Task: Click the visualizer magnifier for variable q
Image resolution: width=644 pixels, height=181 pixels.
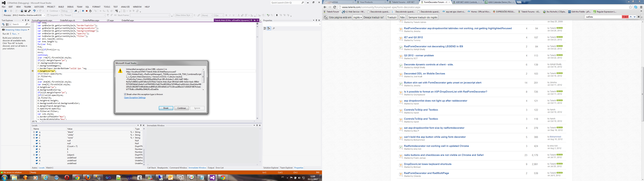Action: point(131,132)
